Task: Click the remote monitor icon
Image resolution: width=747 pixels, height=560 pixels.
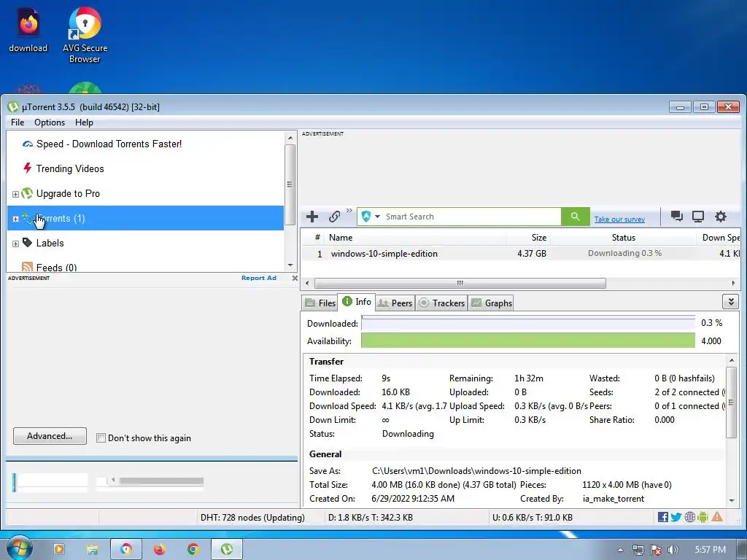Action: click(x=698, y=217)
